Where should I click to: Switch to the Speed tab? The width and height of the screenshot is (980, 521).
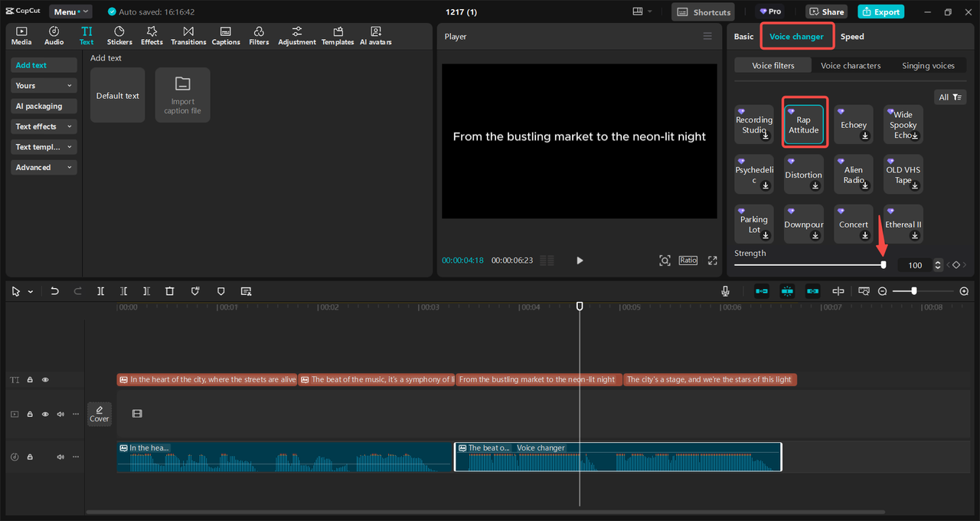point(852,36)
